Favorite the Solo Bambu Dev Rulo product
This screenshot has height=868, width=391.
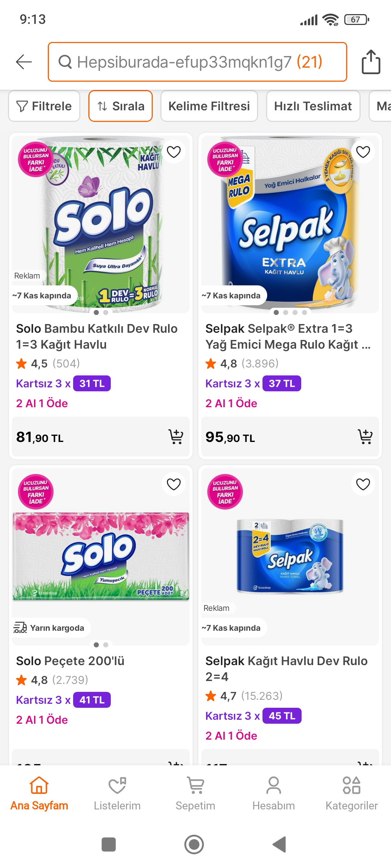point(174,152)
